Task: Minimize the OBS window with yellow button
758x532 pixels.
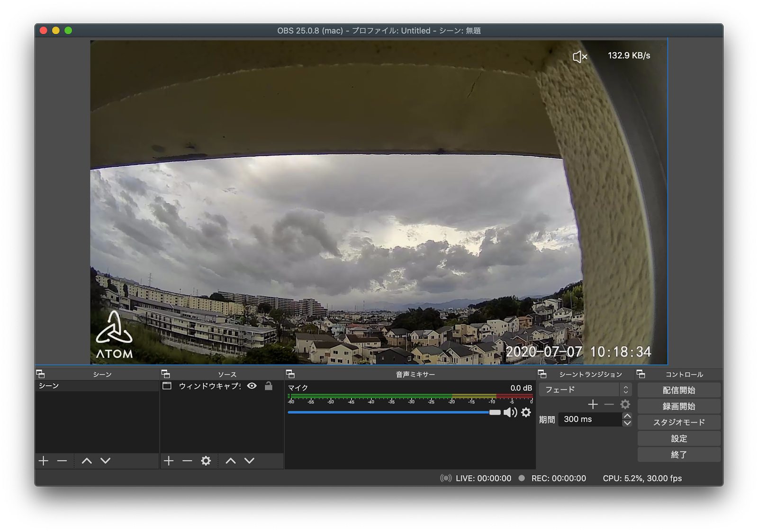Action: 56,30
